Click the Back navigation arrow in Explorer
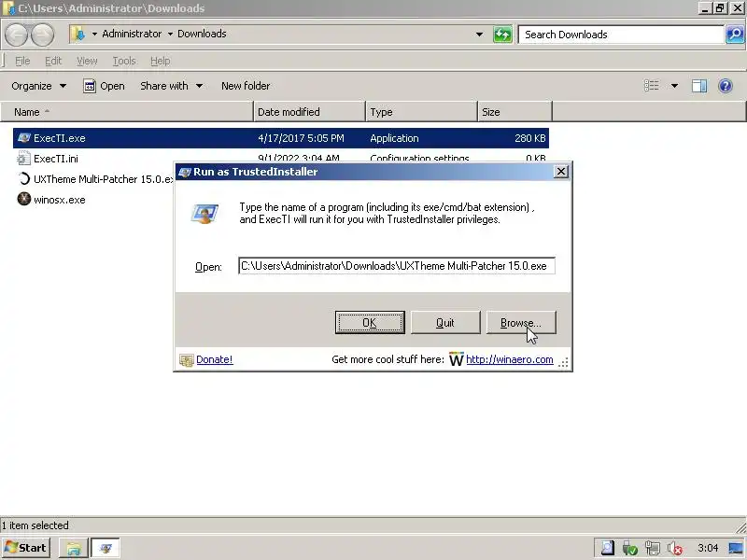This screenshot has width=747, height=560. point(16,35)
